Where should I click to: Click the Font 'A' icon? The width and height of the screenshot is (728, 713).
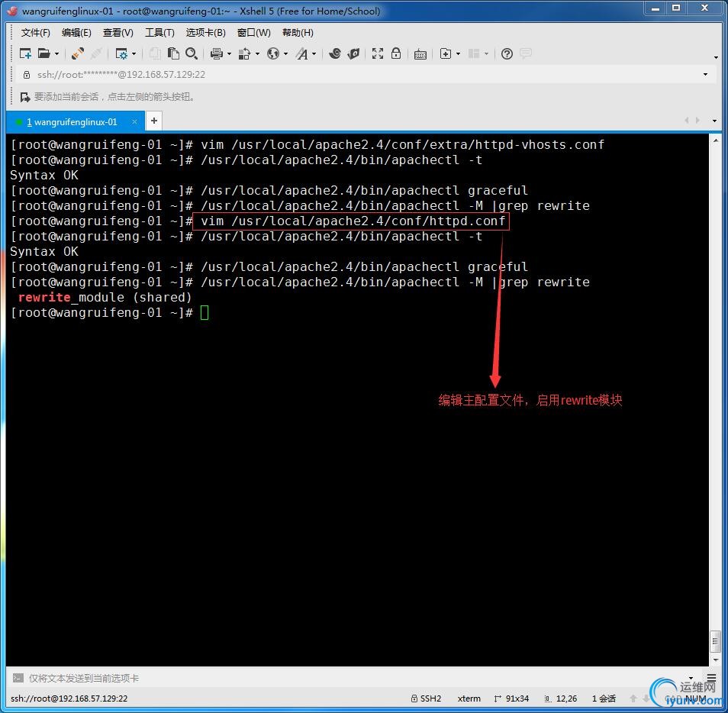click(x=301, y=54)
